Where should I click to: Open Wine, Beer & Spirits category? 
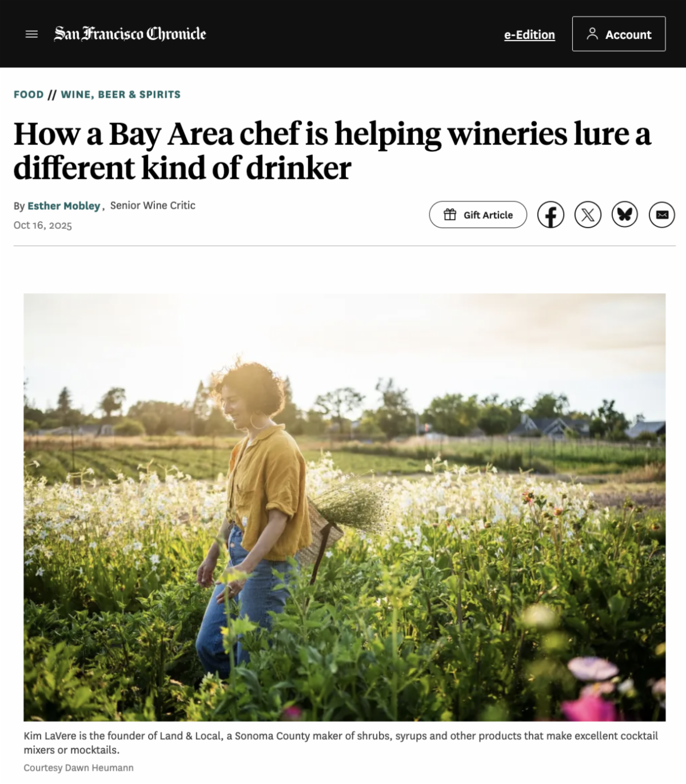pos(121,94)
